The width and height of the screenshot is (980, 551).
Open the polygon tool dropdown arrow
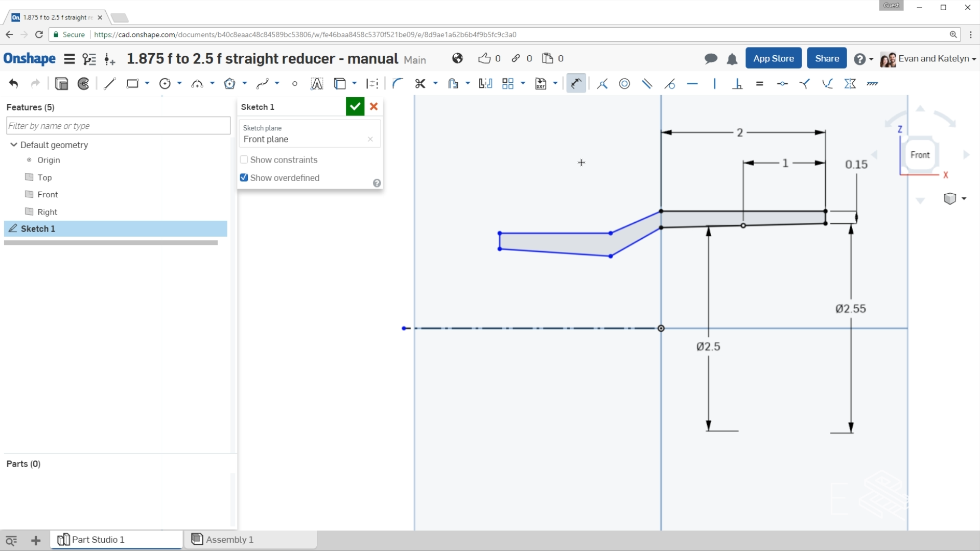point(245,83)
